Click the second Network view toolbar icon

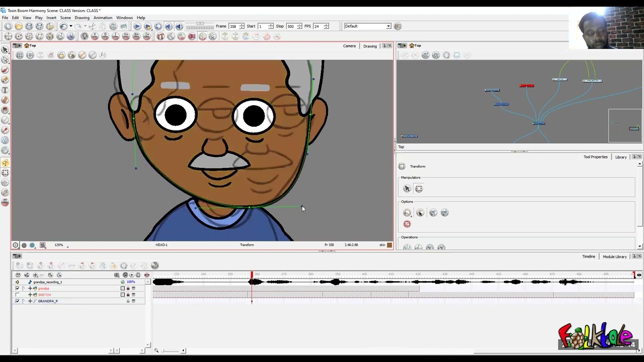pyautogui.click(x=415, y=55)
